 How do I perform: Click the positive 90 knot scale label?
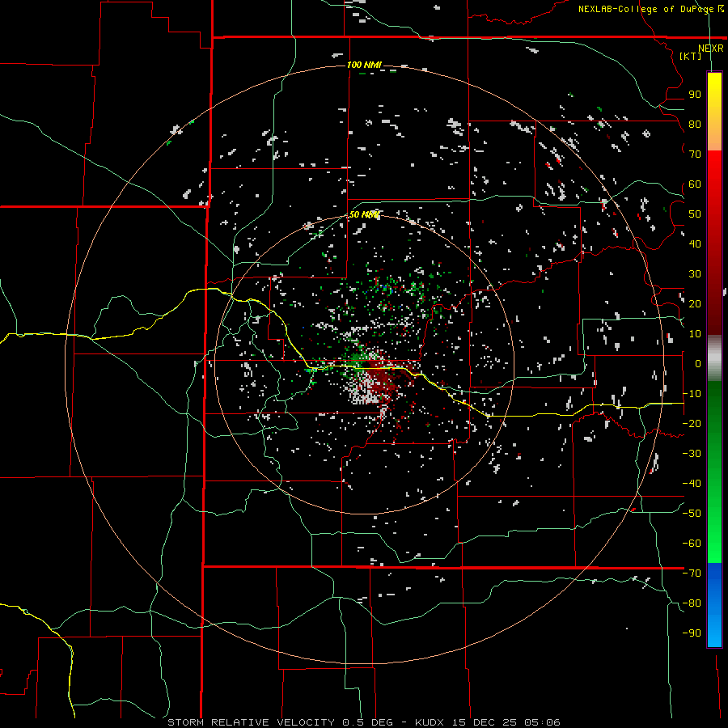pos(695,95)
